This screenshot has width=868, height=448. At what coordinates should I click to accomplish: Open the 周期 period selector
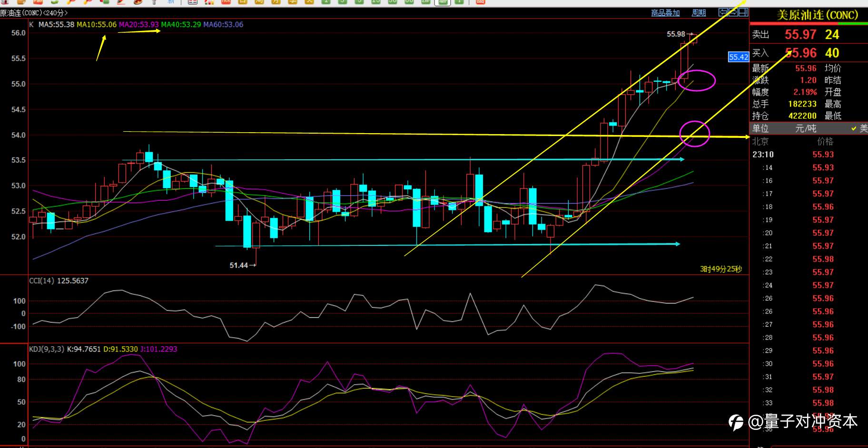(x=699, y=13)
